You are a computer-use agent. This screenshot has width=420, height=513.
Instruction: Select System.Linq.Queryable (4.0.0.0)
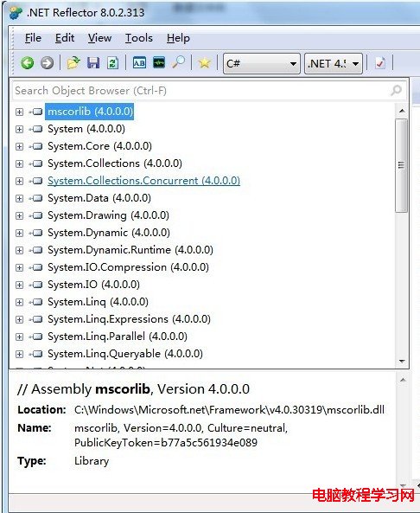coord(125,354)
